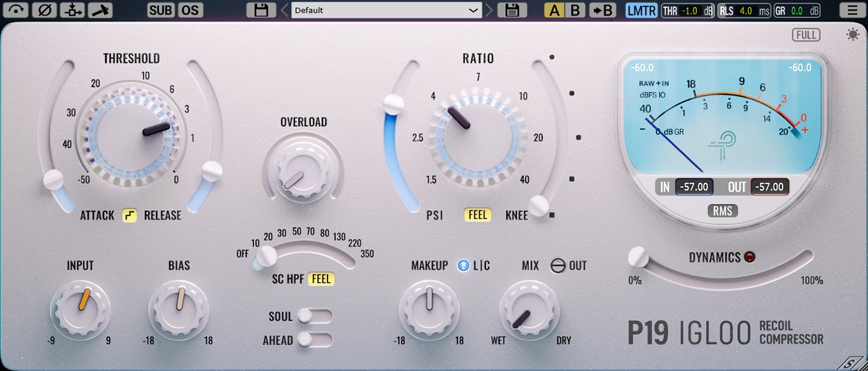Toggle the sun brightness icon
This screenshot has width=868, height=371.
[x=853, y=35]
